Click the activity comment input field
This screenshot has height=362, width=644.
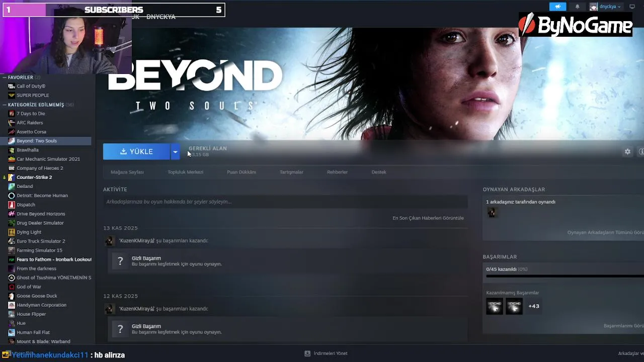click(285, 202)
